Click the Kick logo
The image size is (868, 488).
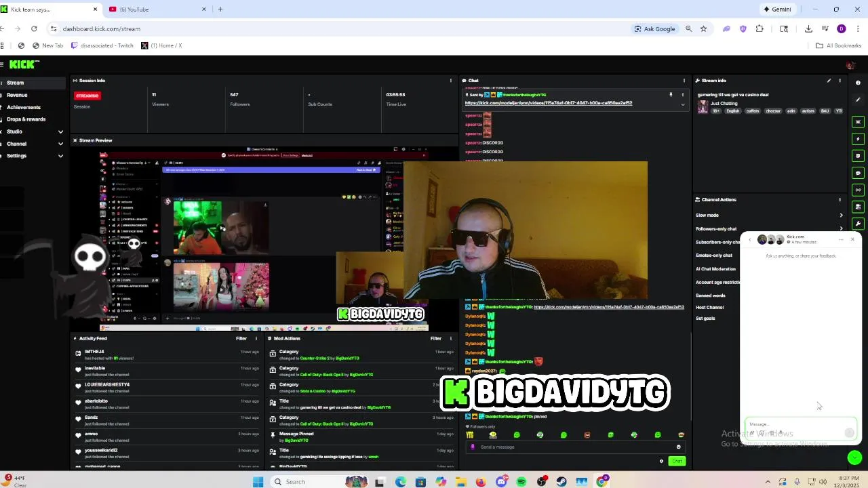tap(24, 64)
